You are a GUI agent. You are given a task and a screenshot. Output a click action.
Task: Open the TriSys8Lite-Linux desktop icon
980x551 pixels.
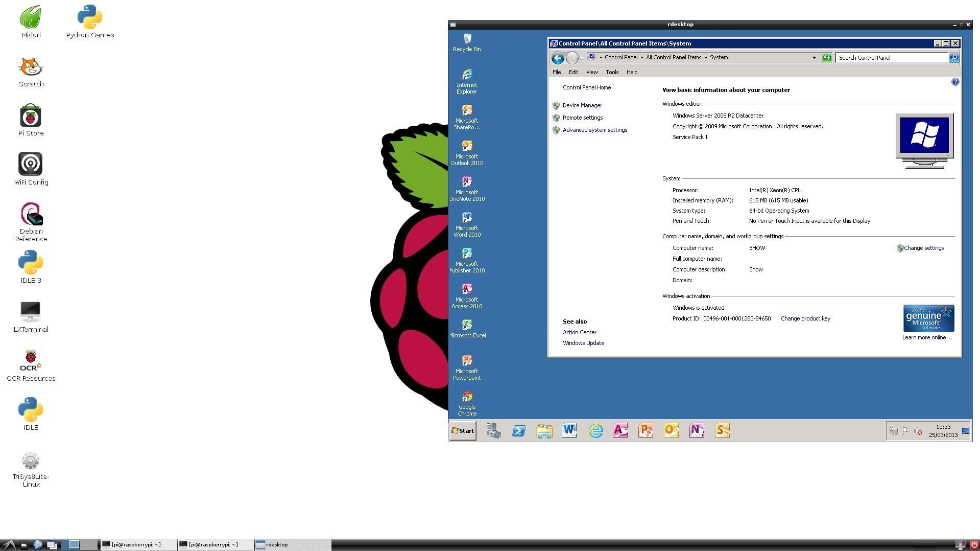[31, 470]
